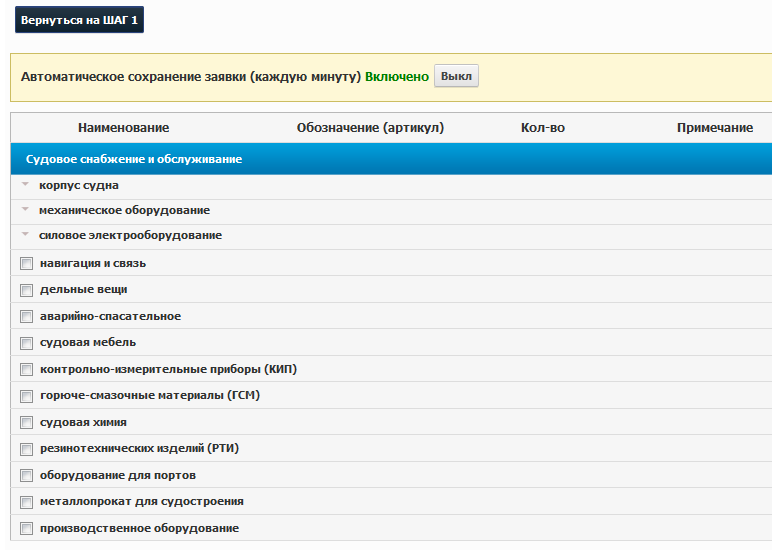Click the Наименование column header
The width and height of the screenshot is (772, 550).
pos(124,128)
